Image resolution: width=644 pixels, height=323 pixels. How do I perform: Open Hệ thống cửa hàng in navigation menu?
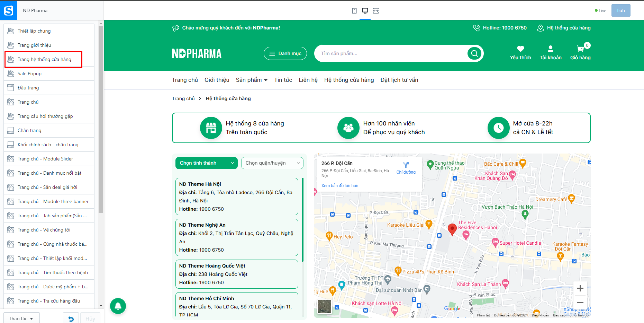point(349,80)
